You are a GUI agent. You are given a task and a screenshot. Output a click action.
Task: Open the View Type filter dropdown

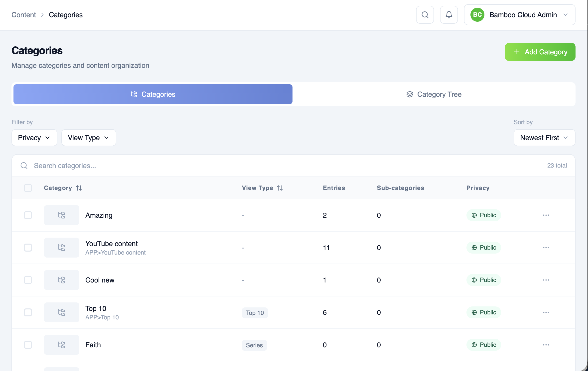89,138
